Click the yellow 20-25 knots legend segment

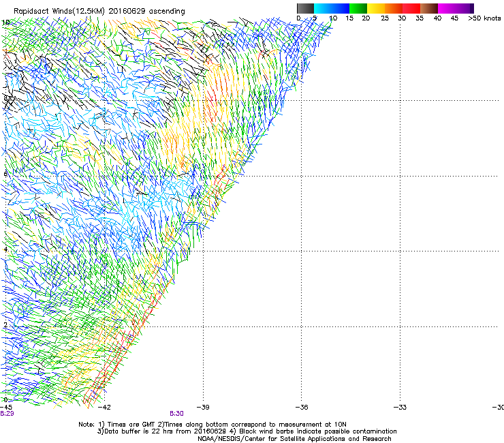point(376,8)
